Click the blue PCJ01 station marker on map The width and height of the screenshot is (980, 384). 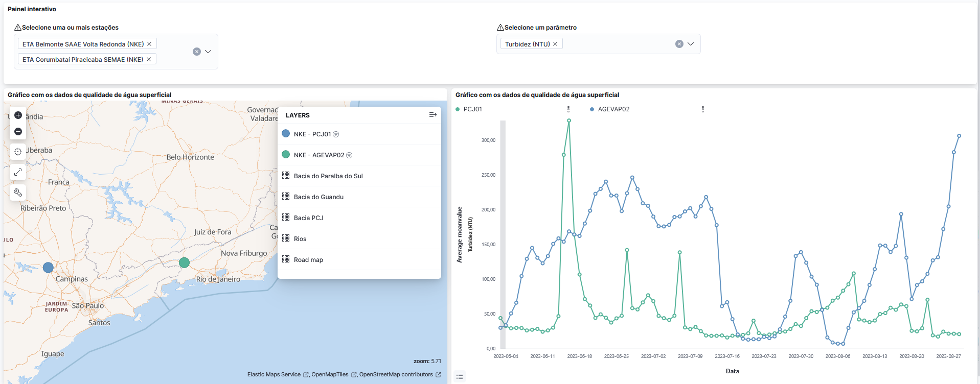pos(48,268)
